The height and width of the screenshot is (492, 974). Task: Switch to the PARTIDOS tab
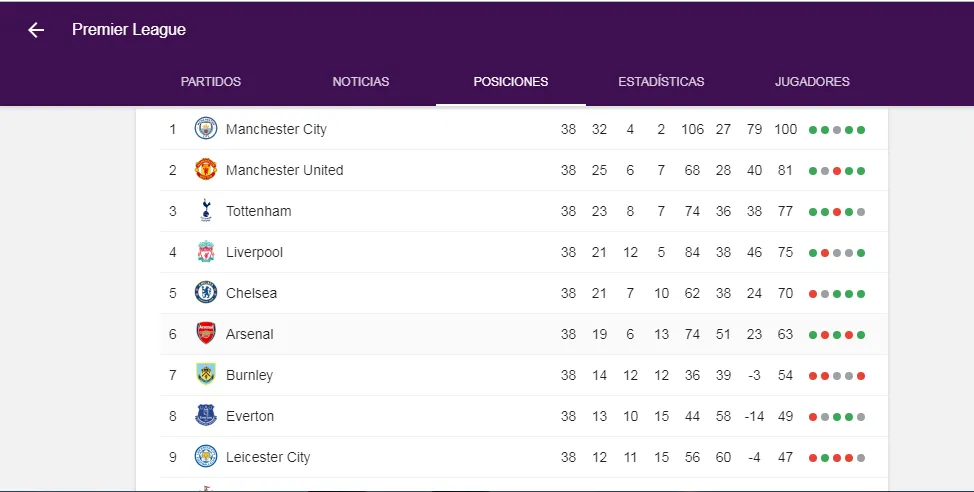(x=211, y=81)
